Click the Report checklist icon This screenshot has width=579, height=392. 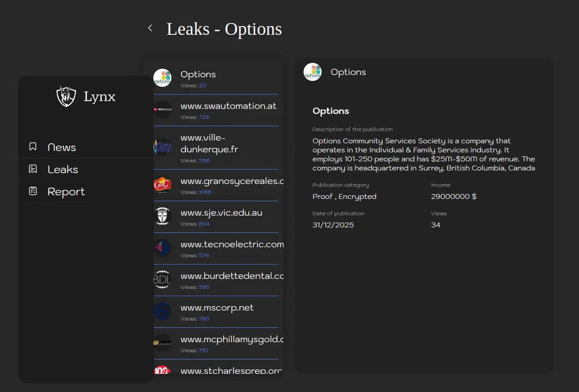(x=33, y=191)
